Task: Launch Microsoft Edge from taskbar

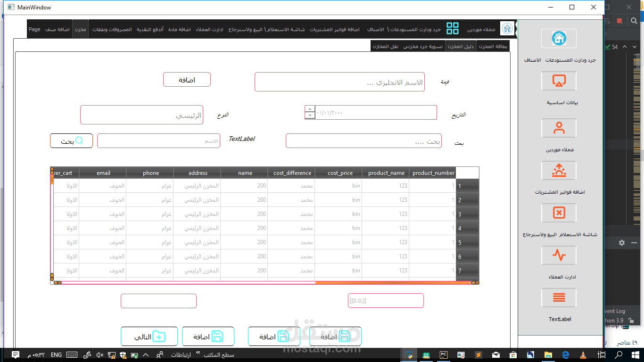Action: [566, 355]
